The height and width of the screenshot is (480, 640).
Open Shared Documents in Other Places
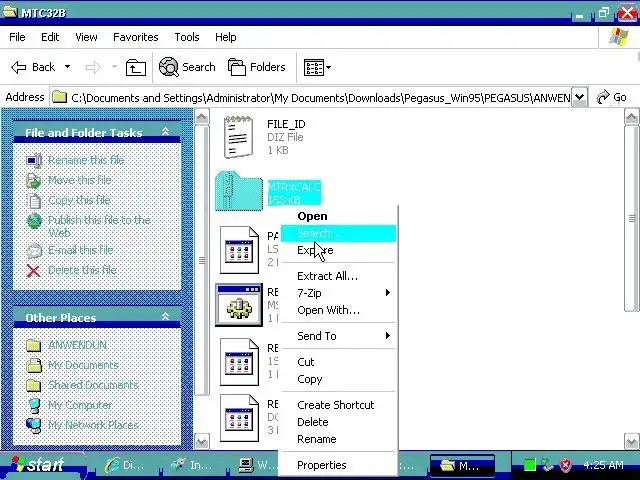(x=93, y=385)
